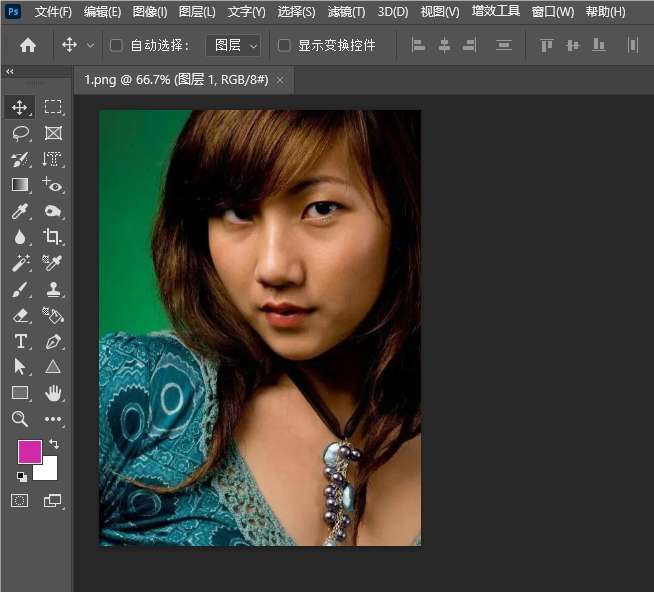Select the 3D Material Eyedropper tool
This screenshot has width=654, height=592.
52,263
